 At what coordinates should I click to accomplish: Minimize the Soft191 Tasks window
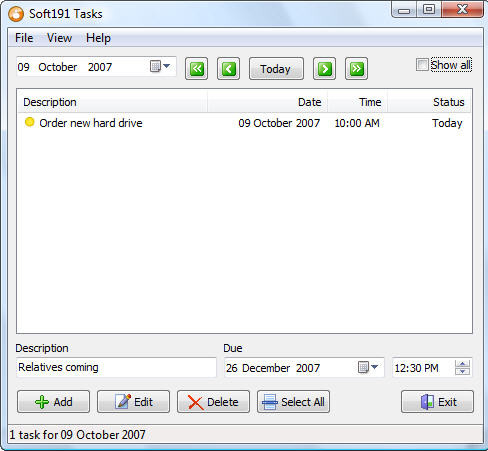404,10
